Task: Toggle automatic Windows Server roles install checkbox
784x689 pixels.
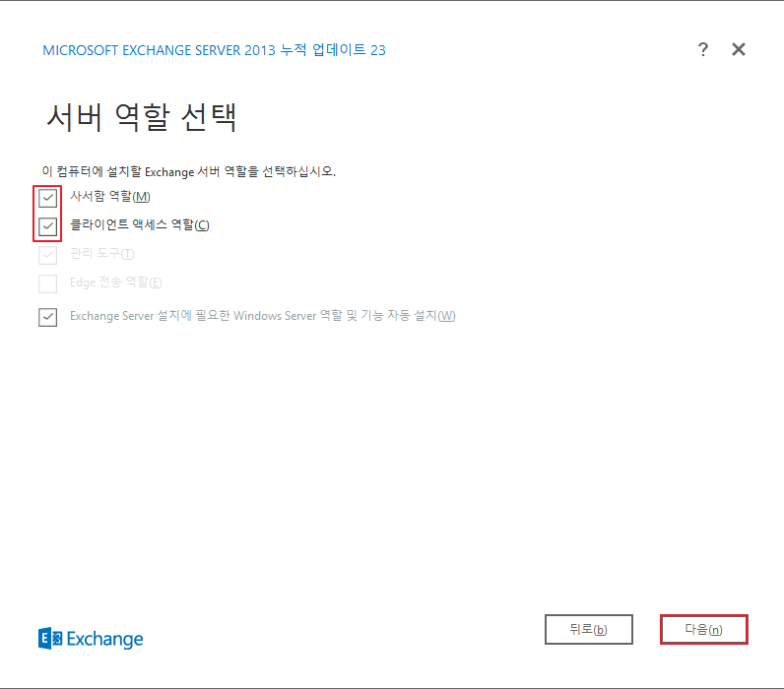Action: pos(48,317)
